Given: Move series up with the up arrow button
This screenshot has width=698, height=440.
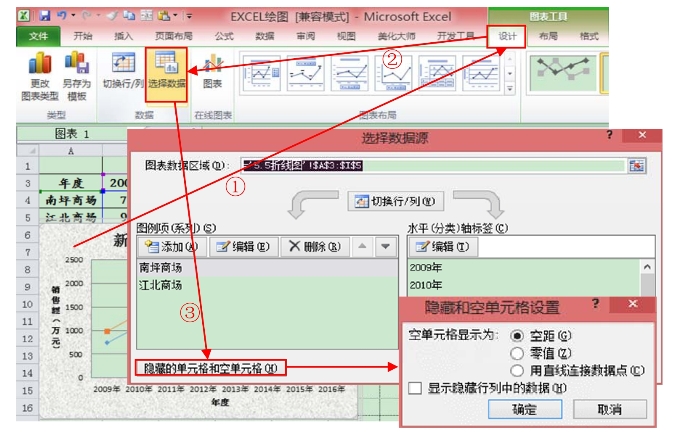Looking at the screenshot, I should pyautogui.click(x=362, y=247).
